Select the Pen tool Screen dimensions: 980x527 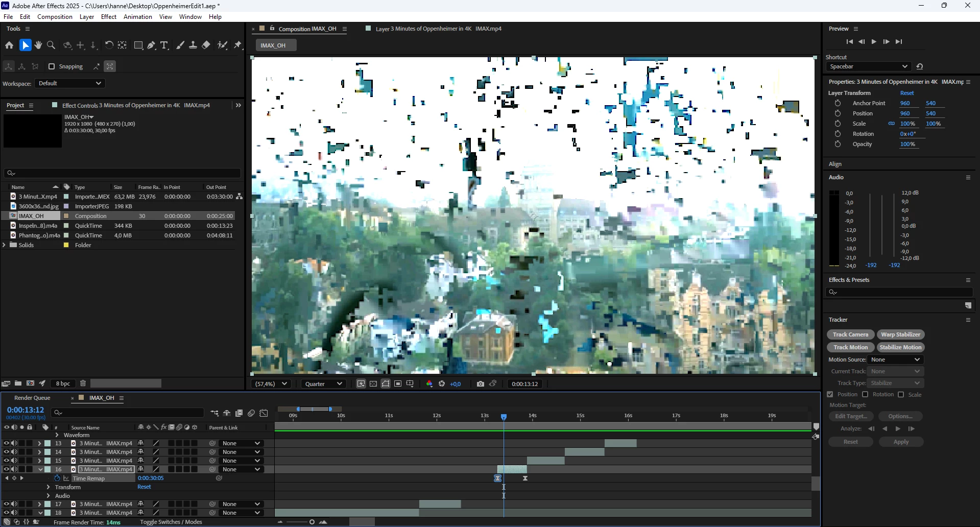point(152,45)
